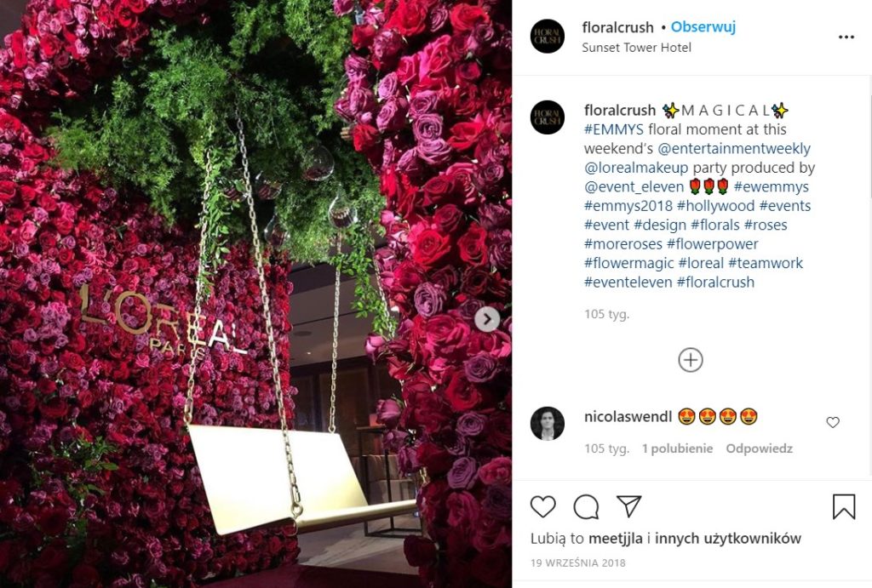This screenshot has height=588, width=872.
Task: Open the #EMMYS hashtag
Action: tap(613, 129)
